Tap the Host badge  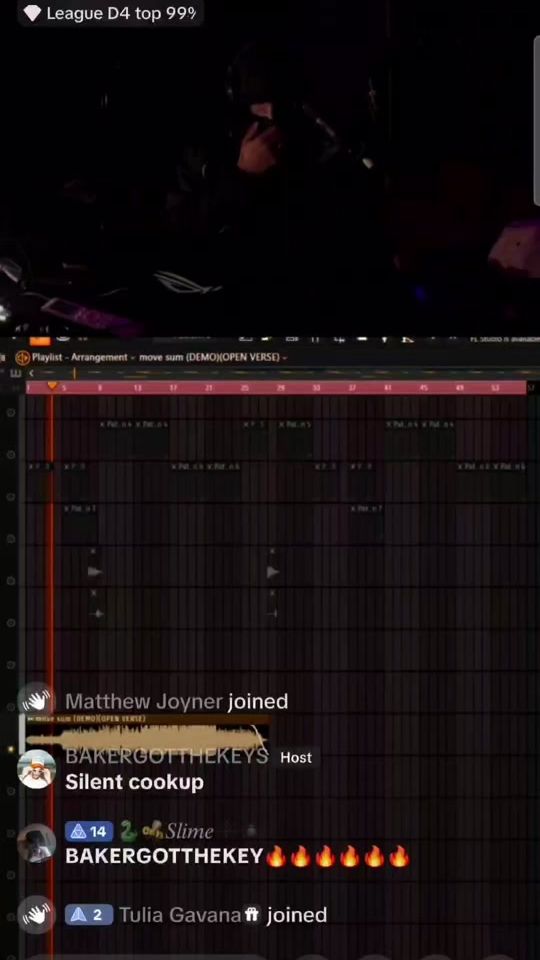[296, 757]
